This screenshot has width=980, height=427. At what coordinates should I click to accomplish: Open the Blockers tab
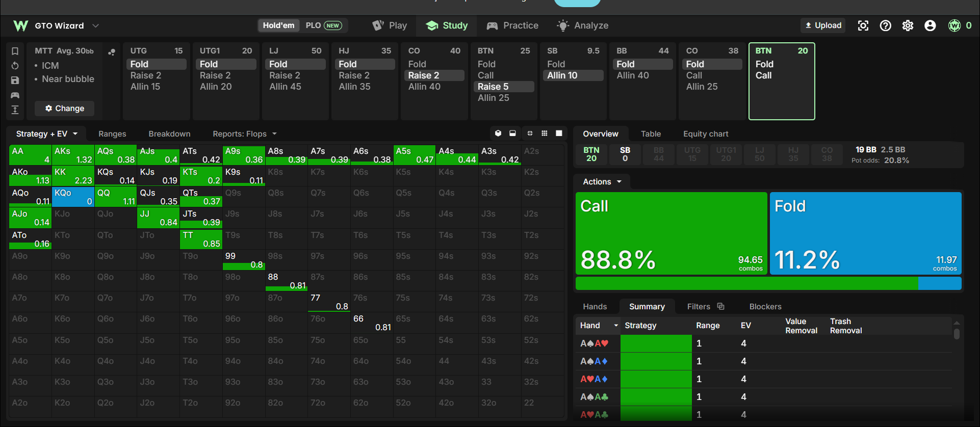click(x=765, y=306)
